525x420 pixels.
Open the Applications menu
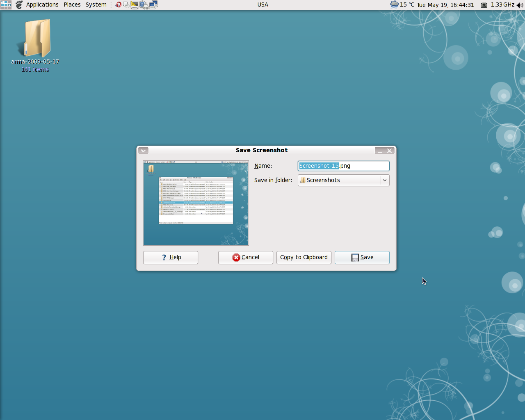pyautogui.click(x=42, y=5)
